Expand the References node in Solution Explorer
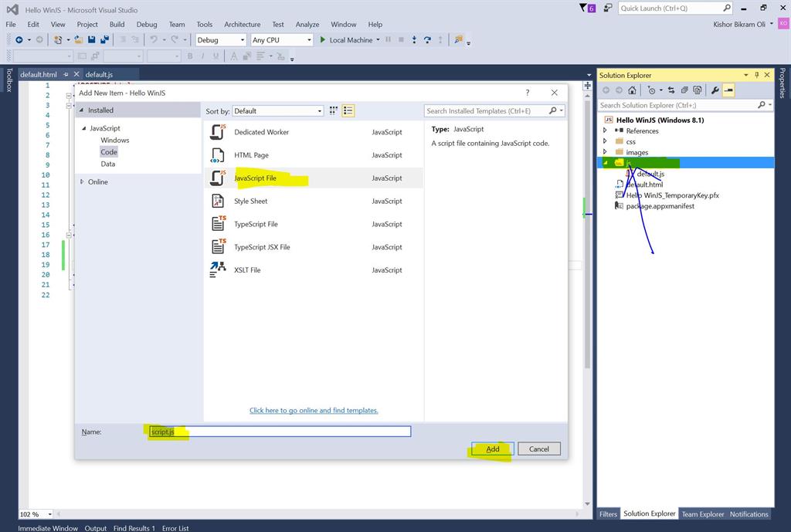Image resolution: width=791 pixels, height=532 pixels. pyautogui.click(x=605, y=130)
